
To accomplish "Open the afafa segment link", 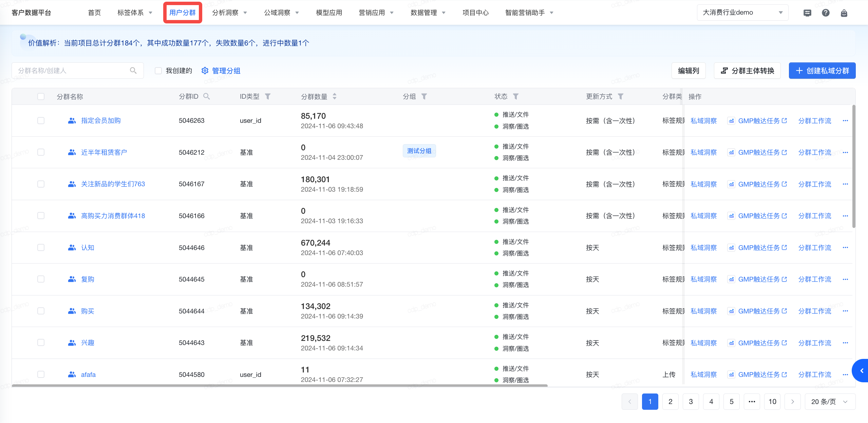I will coord(88,374).
